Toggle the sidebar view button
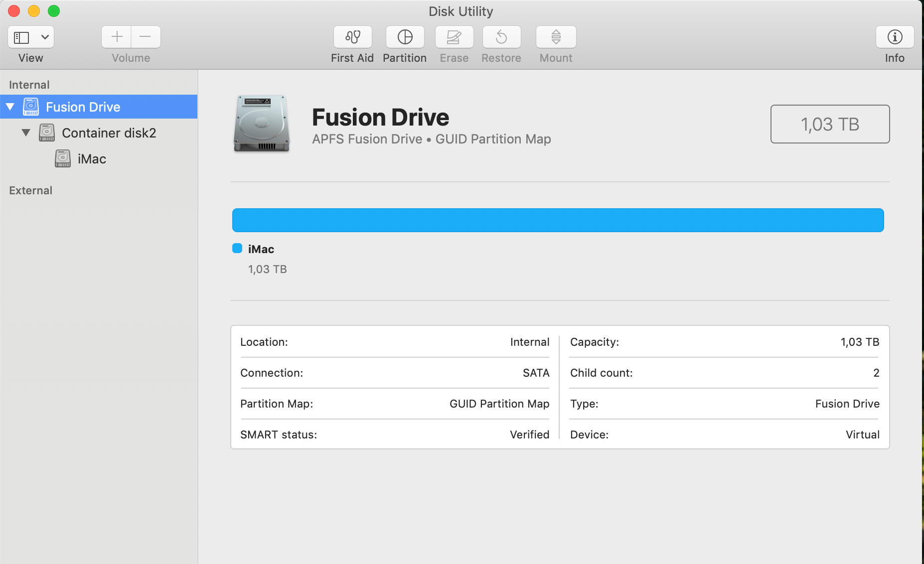 pos(21,37)
